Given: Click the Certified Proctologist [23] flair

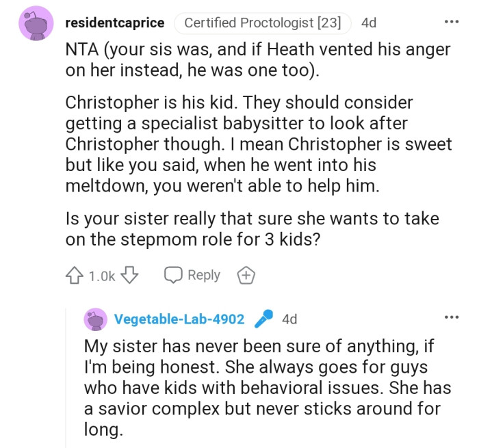Looking at the screenshot, I should point(263,23).
